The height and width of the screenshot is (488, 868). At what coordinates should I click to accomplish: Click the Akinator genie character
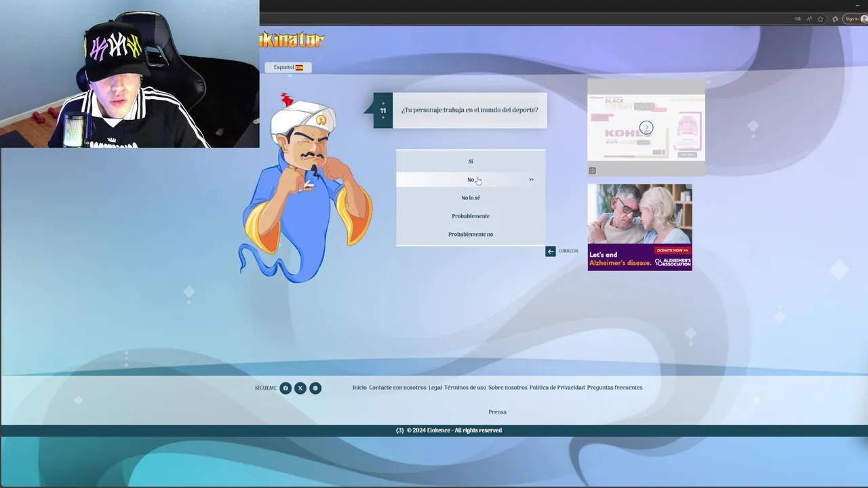(305, 188)
